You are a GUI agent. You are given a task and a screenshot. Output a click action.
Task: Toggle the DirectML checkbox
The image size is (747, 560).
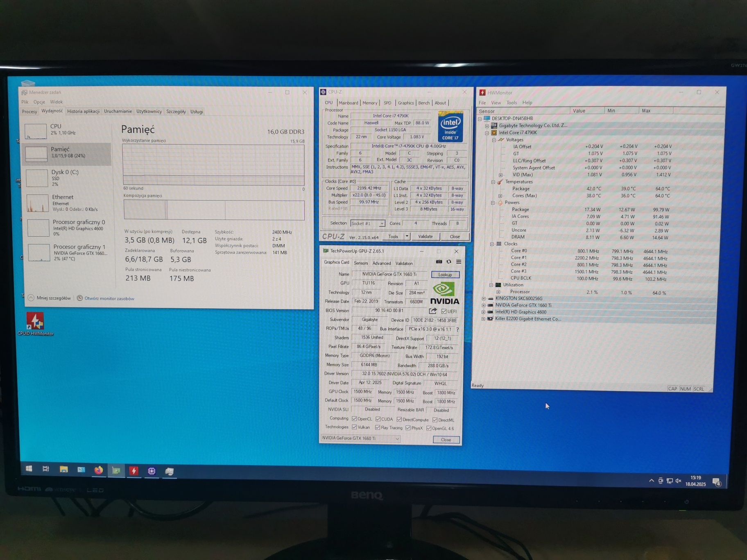tap(435, 420)
